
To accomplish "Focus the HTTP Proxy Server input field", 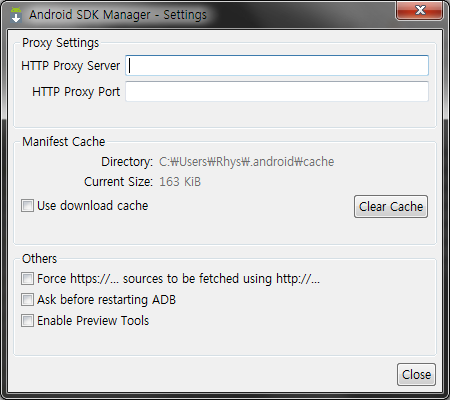I will click(x=277, y=65).
